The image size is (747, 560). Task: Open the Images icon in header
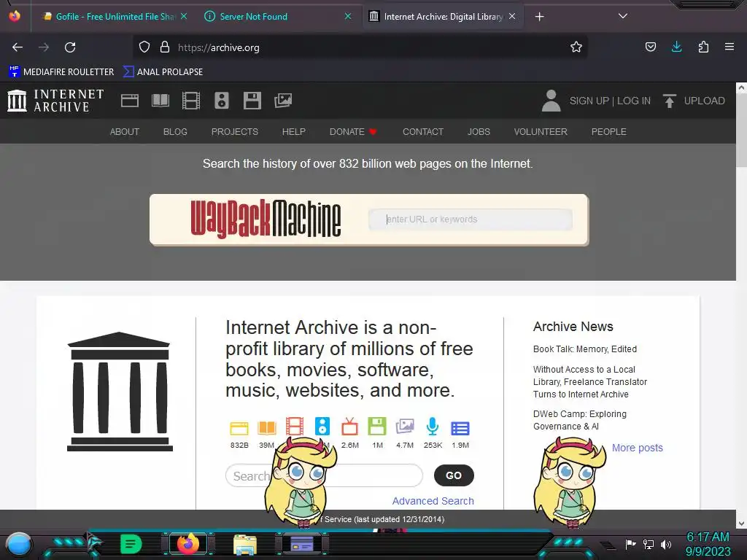283,101
